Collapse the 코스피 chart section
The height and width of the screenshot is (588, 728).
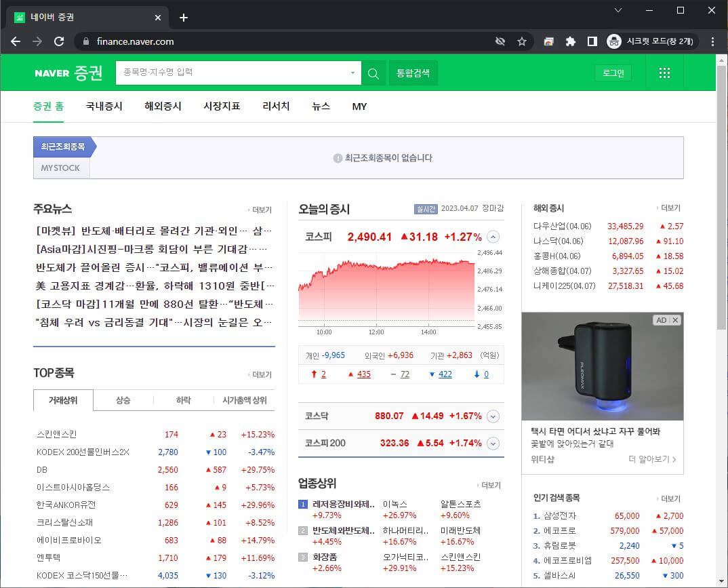tap(493, 237)
